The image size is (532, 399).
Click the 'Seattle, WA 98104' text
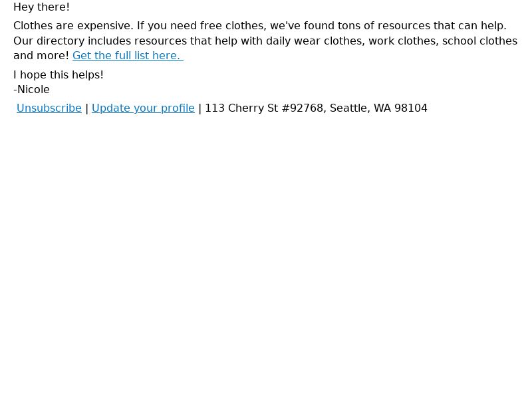(378, 108)
